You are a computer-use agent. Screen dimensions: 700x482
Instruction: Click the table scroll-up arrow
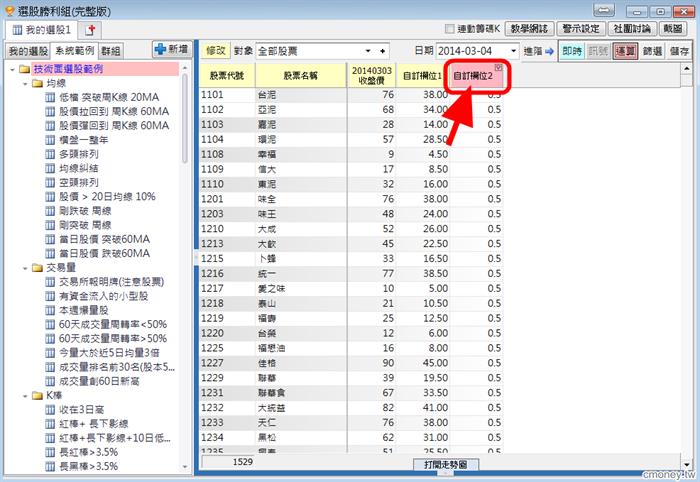click(x=687, y=69)
